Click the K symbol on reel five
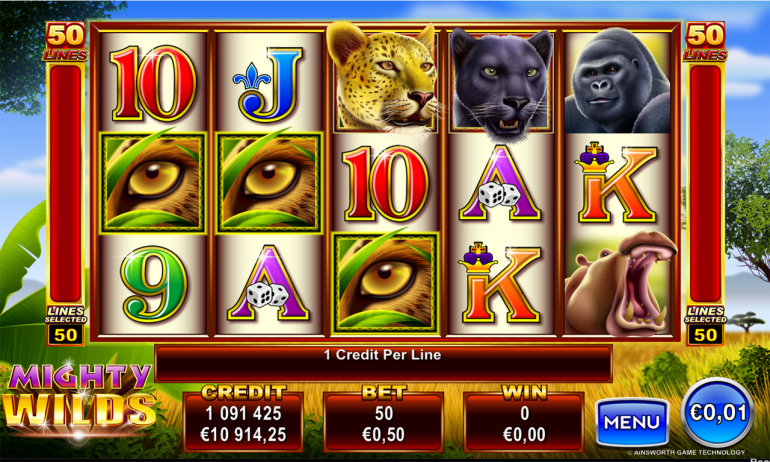The image size is (770, 462). [617, 183]
